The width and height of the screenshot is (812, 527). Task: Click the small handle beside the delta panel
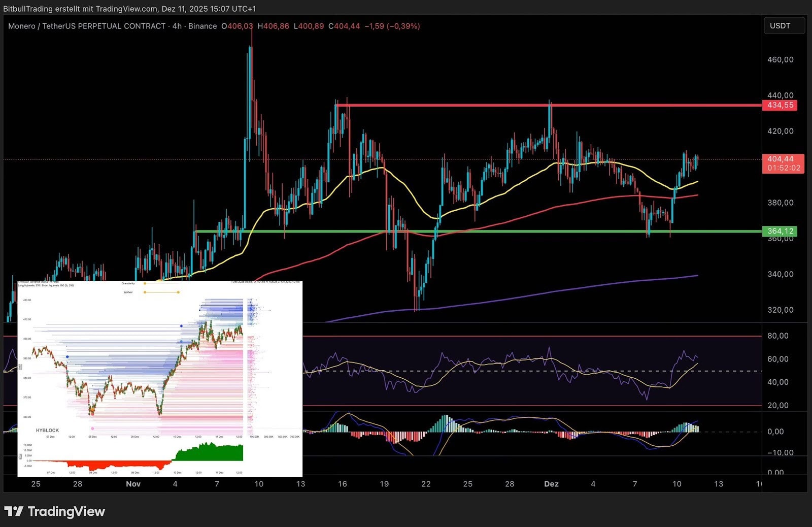click(21, 456)
